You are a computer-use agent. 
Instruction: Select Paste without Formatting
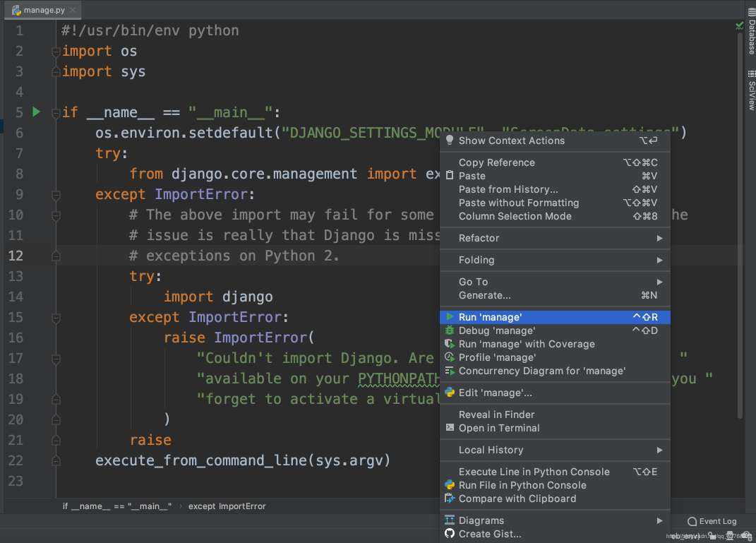[555, 203]
